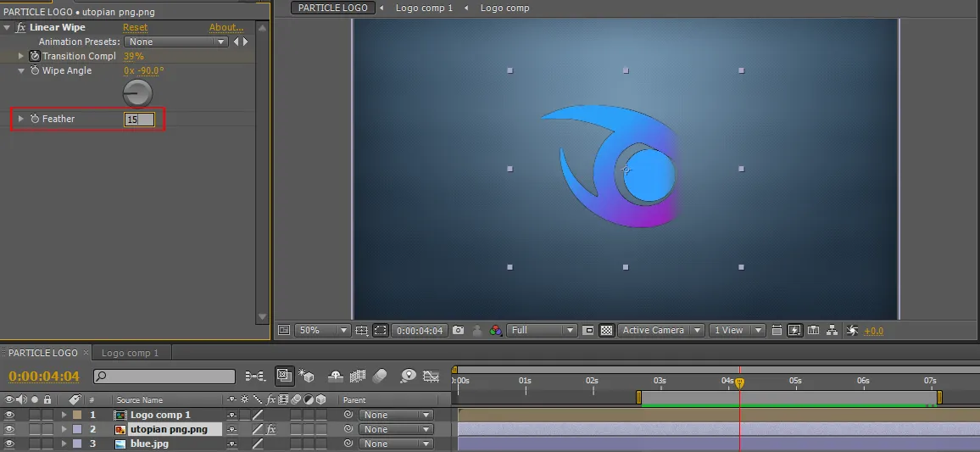Toggle the transparency grid checkerboard icon
Viewport: 980px width, 452px height.
pos(606,330)
